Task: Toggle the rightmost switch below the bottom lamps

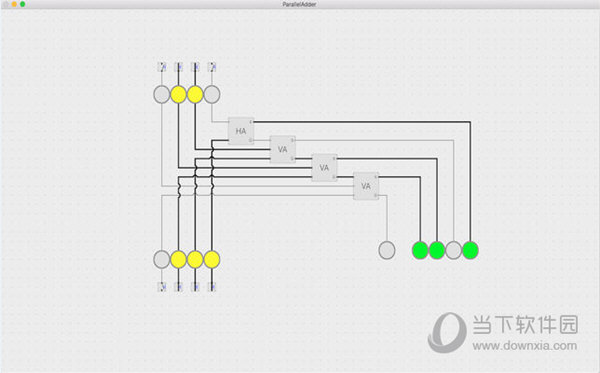Action: (x=212, y=287)
